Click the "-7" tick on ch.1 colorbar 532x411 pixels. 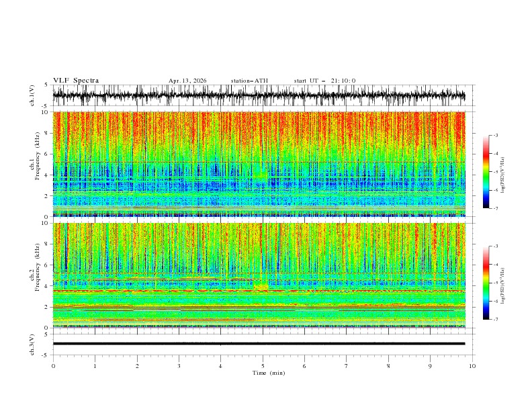click(x=495, y=208)
